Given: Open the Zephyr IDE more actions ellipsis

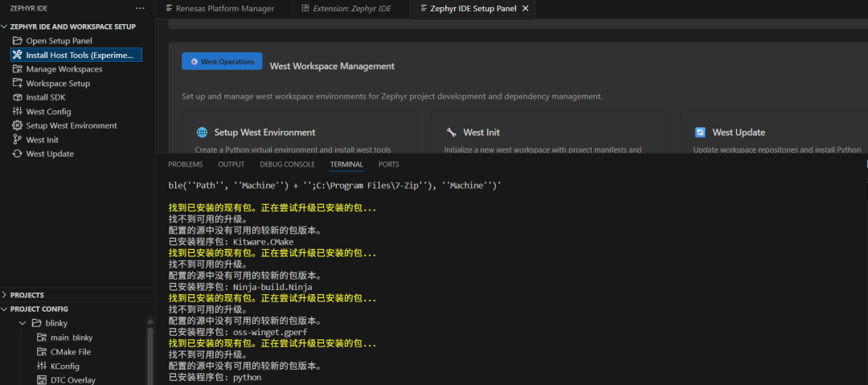Looking at the screenshot, I should [141, 8].
